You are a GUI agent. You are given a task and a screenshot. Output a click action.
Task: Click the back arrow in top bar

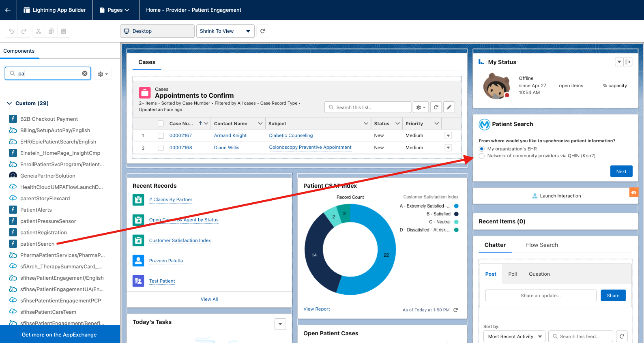(8, 10)
